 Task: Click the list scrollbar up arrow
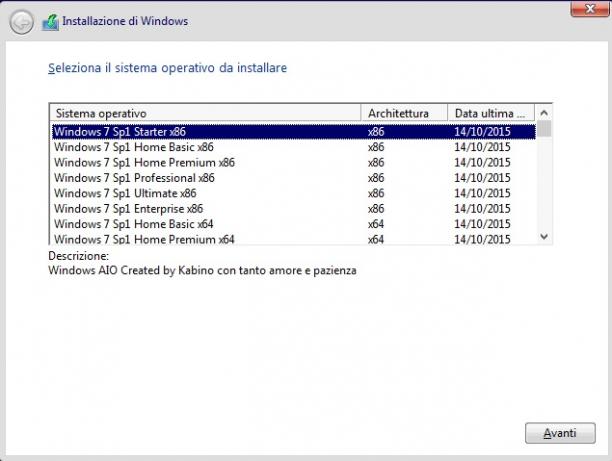click(x=544, y=113)
